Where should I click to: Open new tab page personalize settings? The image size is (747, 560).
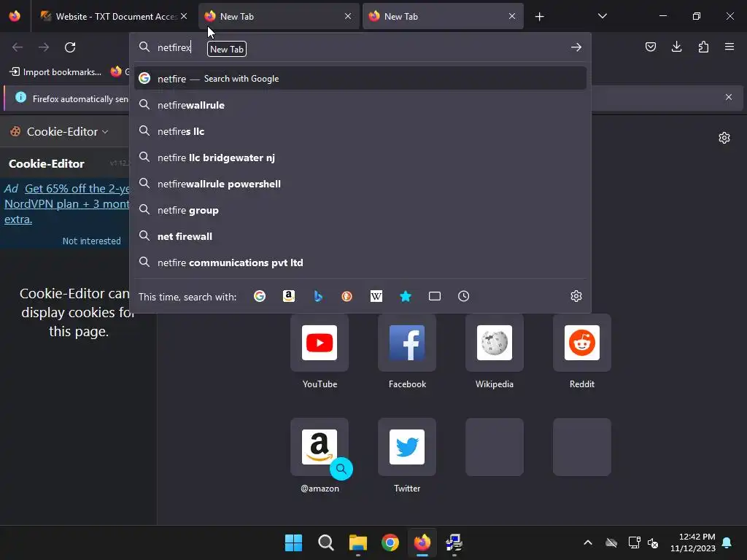click(724, 138)
